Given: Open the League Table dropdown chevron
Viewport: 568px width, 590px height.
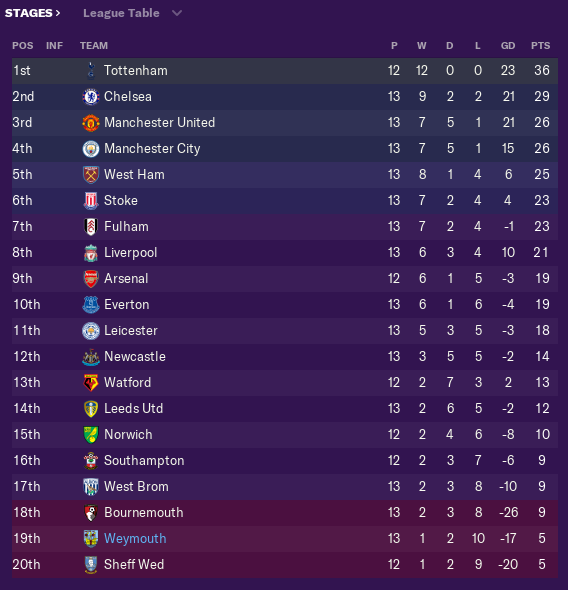Looking at the screenshot, I should point(177,13).
